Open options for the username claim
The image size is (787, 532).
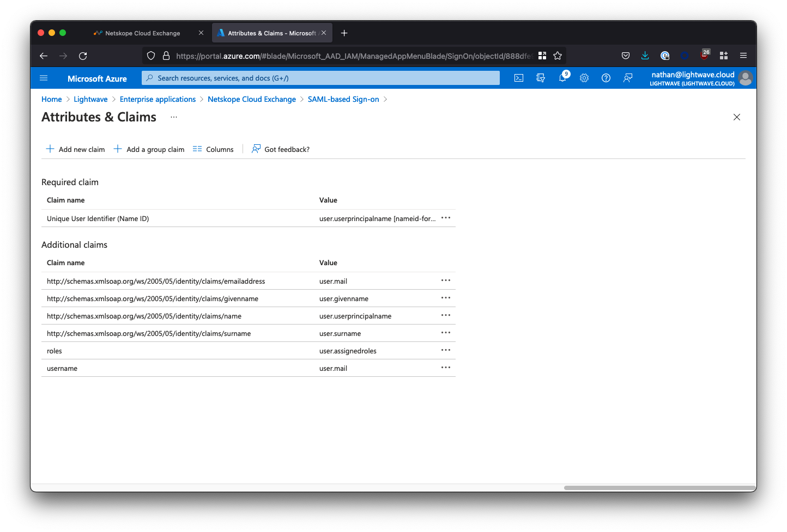click(446, 368)
